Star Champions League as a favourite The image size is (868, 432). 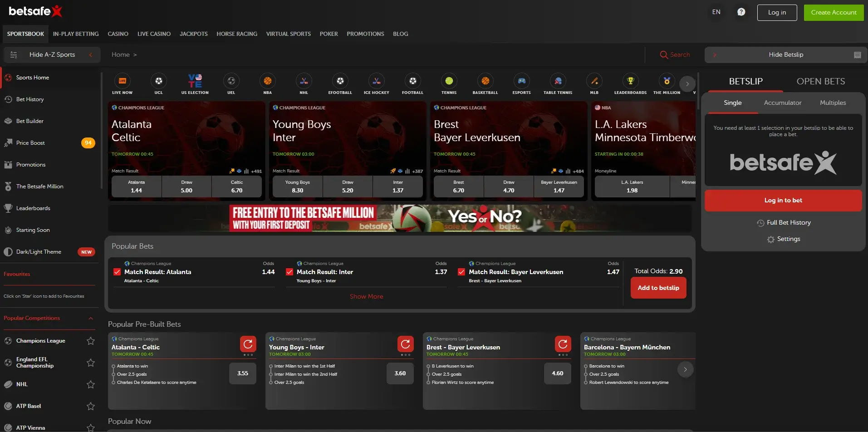pyautogui.click(x=91, y=341)
